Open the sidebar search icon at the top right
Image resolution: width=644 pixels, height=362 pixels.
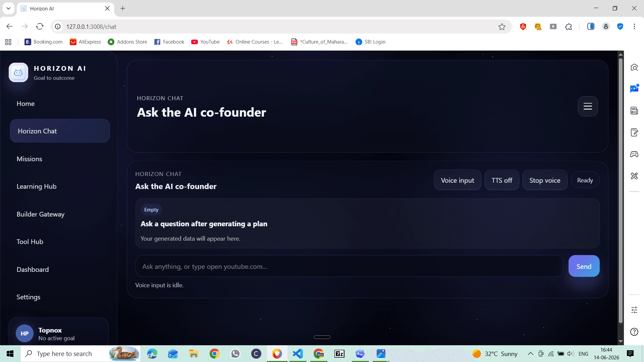[x=634, y=67]
